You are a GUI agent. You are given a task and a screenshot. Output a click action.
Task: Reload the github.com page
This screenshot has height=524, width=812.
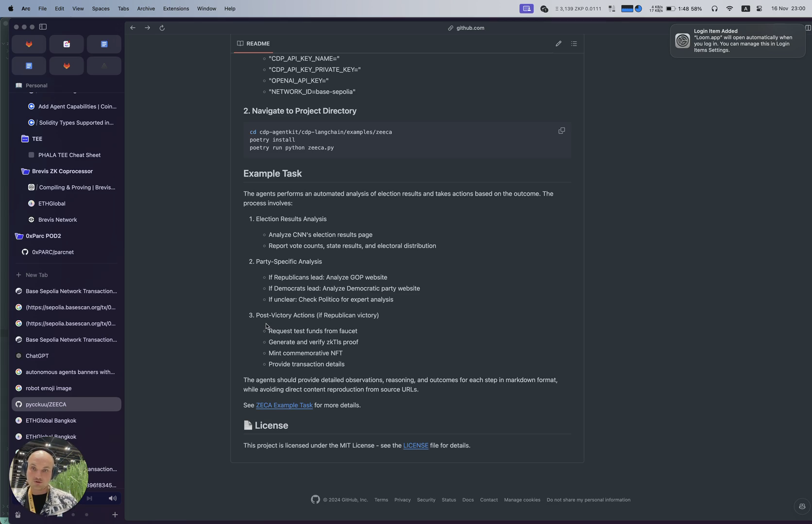pyautogui.click(x=162, y=28)
